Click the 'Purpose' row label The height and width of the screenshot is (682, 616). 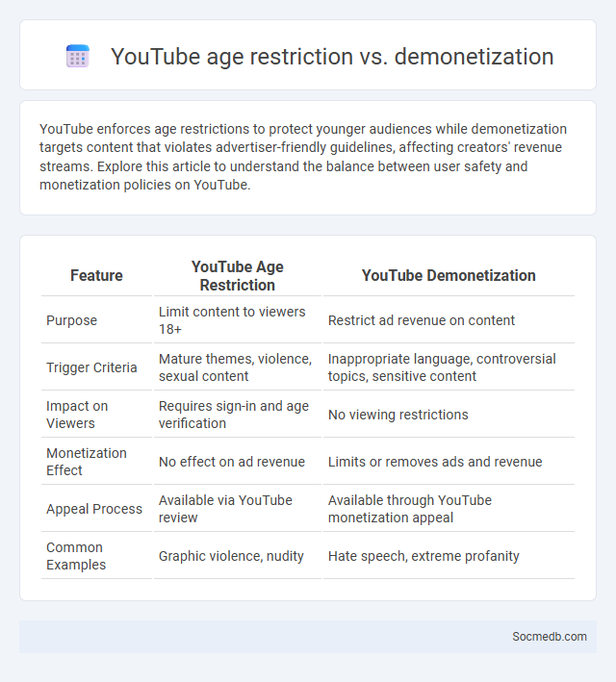[72, 320]
